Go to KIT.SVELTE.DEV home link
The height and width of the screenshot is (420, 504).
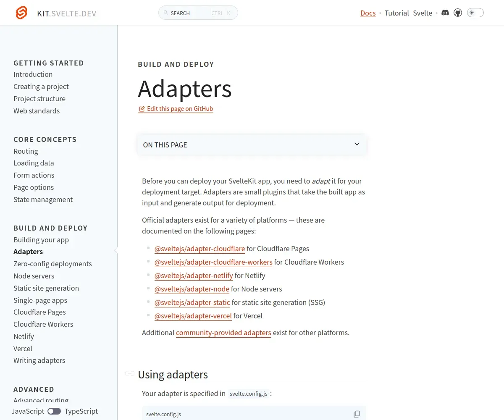coord(67,13)
